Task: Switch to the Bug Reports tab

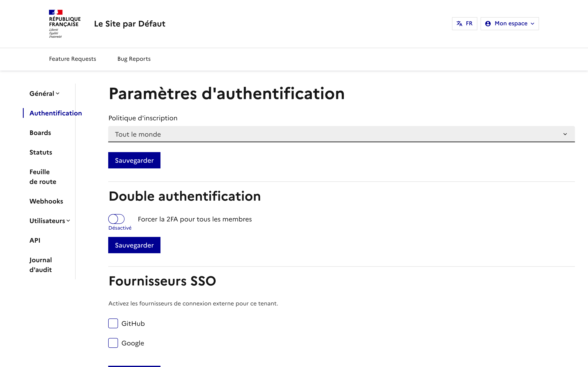Action: coord(134,59)
